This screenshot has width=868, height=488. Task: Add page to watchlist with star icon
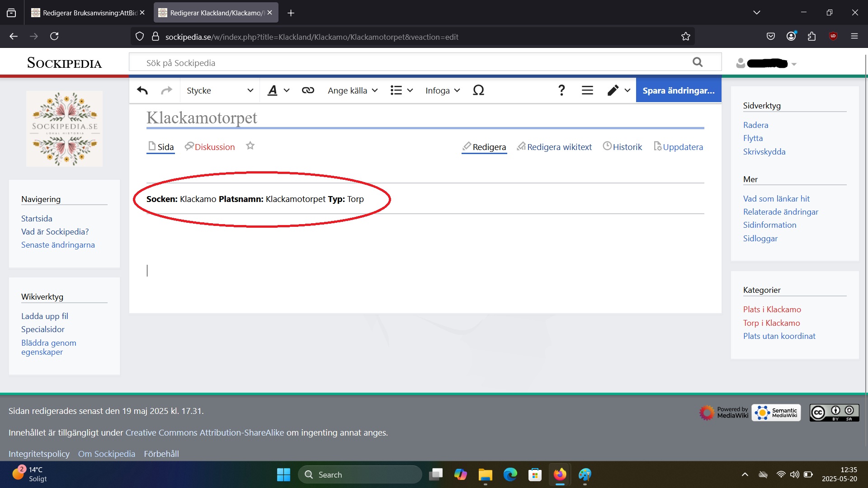(x=250, y=146)
